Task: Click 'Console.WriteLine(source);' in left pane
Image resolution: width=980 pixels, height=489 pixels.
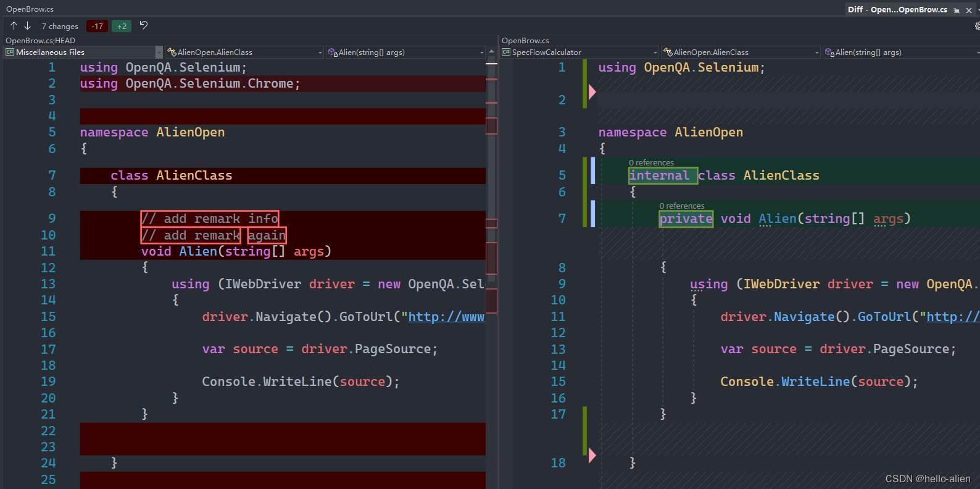Action: coord(301,382)
